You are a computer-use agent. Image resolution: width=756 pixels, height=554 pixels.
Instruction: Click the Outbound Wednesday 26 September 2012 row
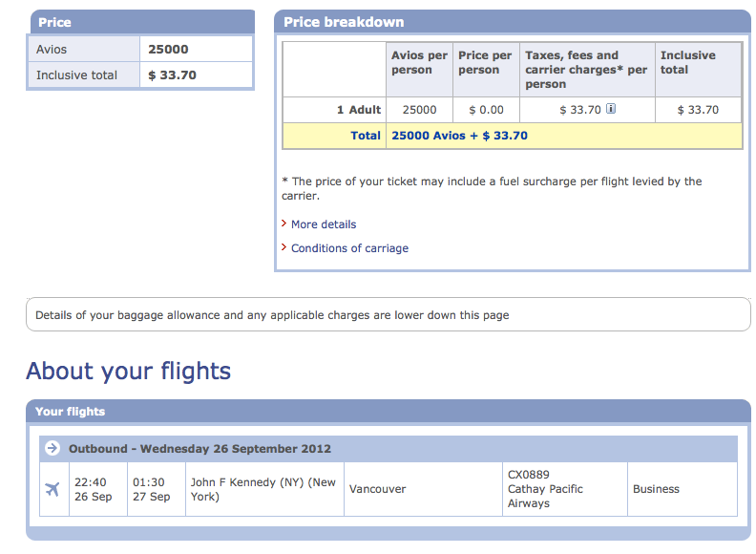click(x=388, y=449)
